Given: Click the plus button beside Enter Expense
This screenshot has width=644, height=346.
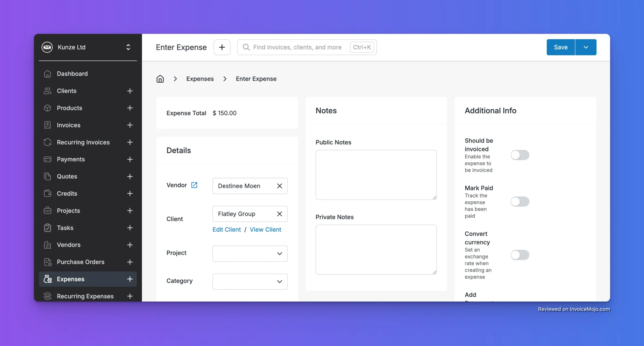Looking at the screenshot, I should (222, 47).
